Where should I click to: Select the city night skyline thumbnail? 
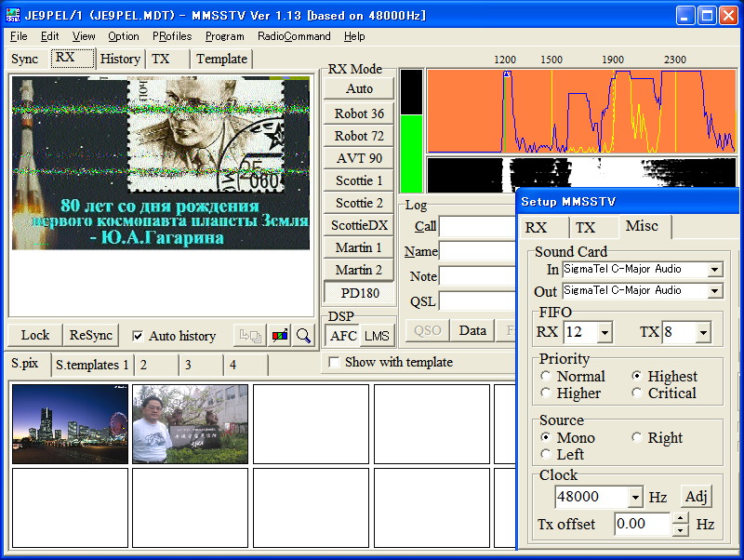pyautogui.click(x=71, y=424)
